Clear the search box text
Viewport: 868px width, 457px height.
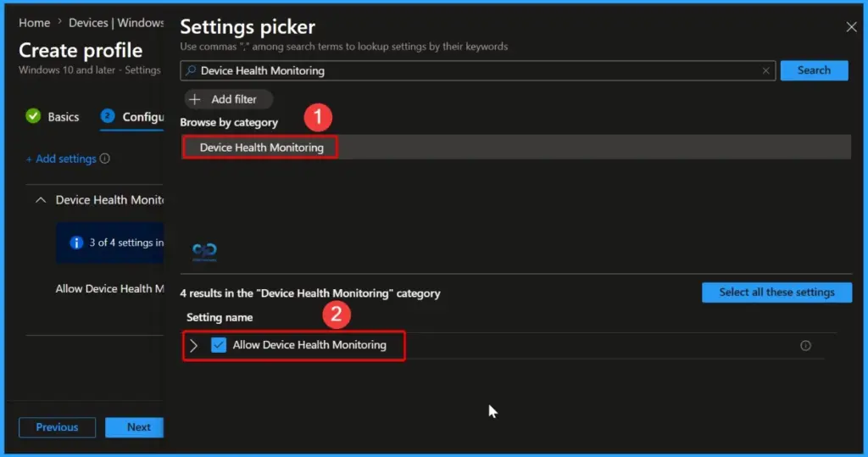[765, 70]
